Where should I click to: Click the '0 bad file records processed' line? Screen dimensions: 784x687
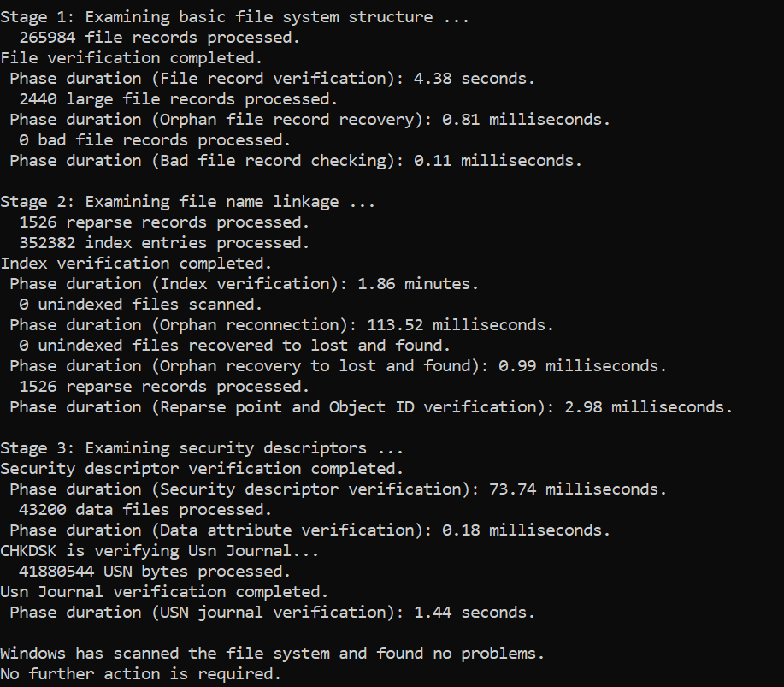(155, 140)
